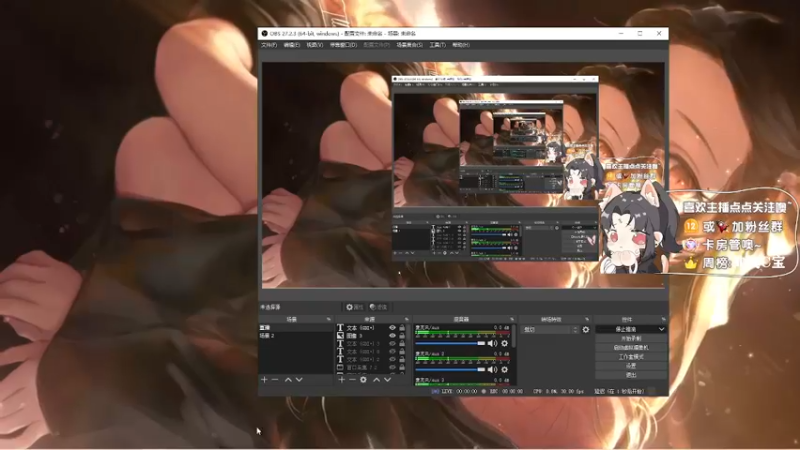Viewport: 800px width, 450px height.
Task: Click the stepper arrows next to transition combo
Action: coord(575,330)
